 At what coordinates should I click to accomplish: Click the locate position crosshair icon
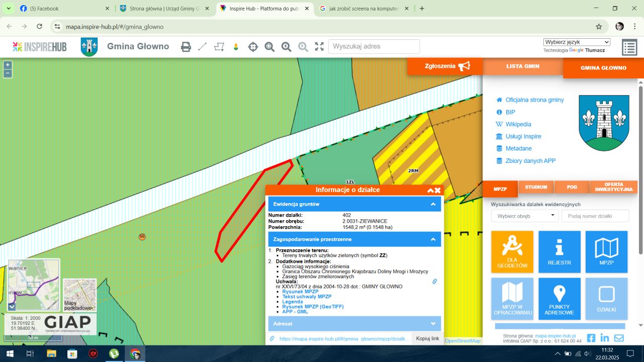(x=253, y=47)
